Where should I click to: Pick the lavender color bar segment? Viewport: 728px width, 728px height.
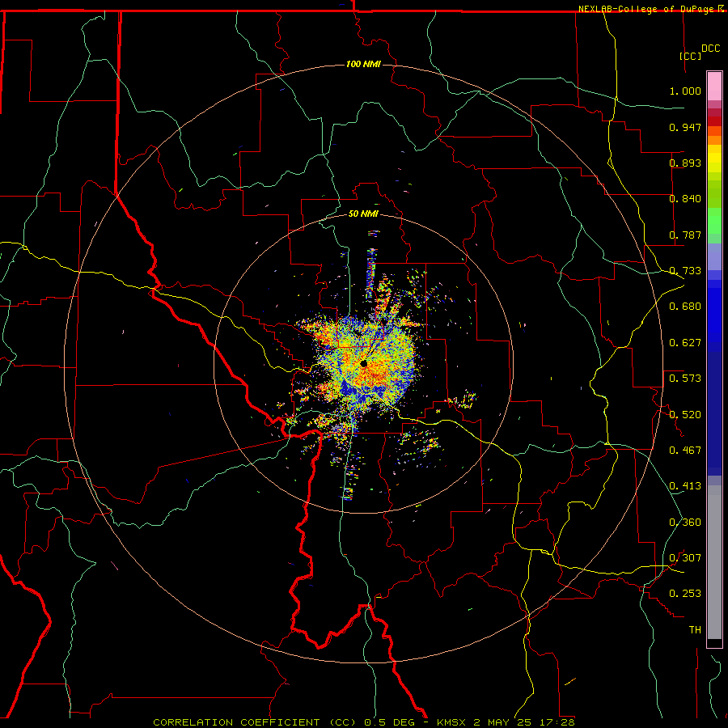tap(714, 256)
